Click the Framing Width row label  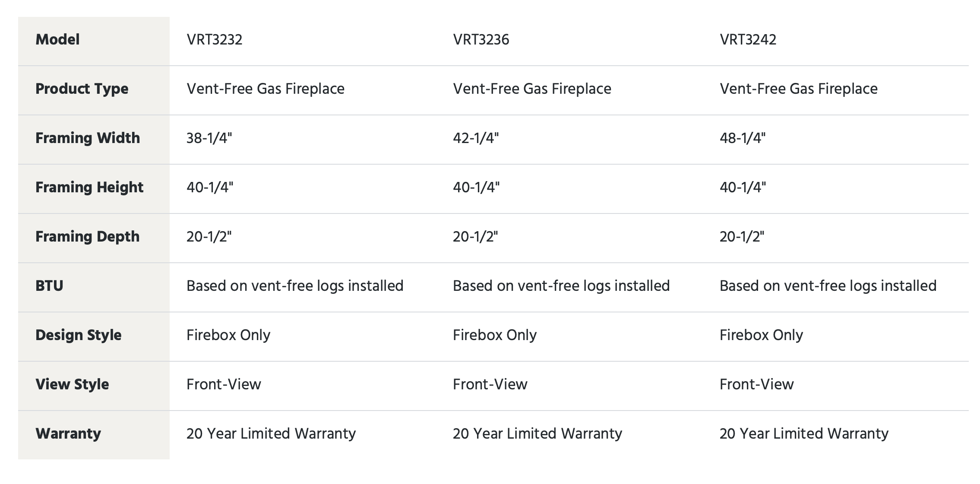pyautogui.click(x=88, y=138)
